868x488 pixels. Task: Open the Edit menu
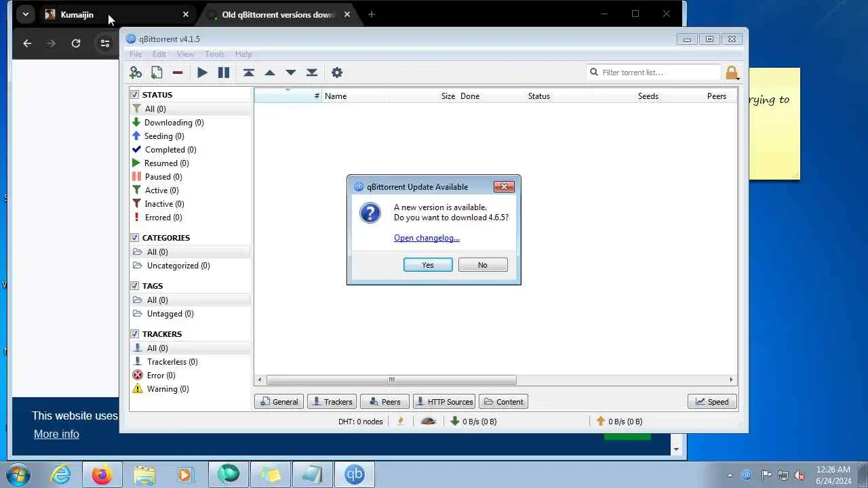tap(159, 54)
